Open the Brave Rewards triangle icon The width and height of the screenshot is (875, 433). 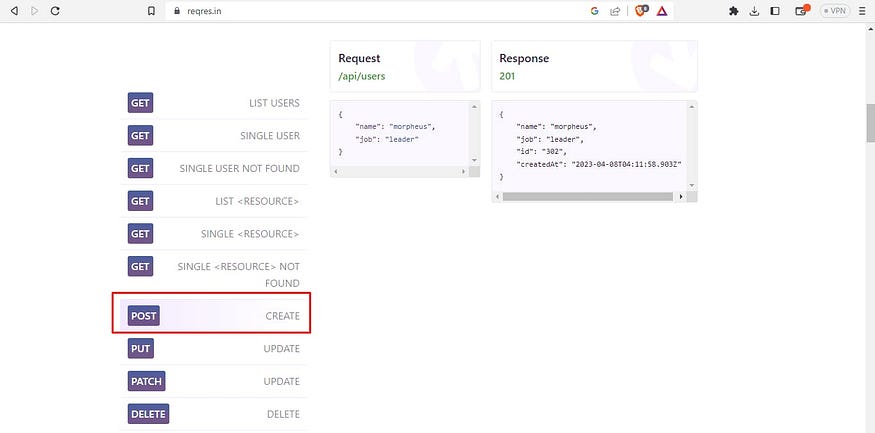pyautogui.click(x=662, y=11)
